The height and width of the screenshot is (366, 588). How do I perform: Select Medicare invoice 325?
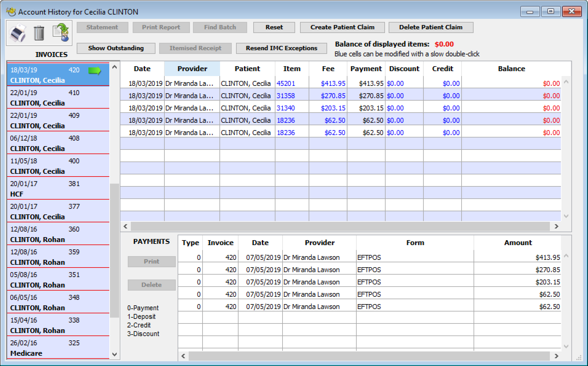[x=58, y=348]
